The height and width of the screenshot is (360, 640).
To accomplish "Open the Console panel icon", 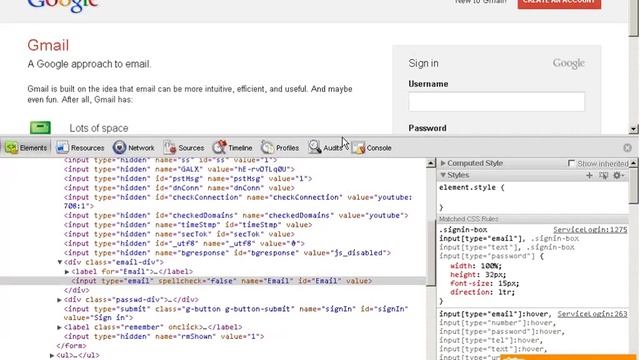I will [x=358, y=148].
